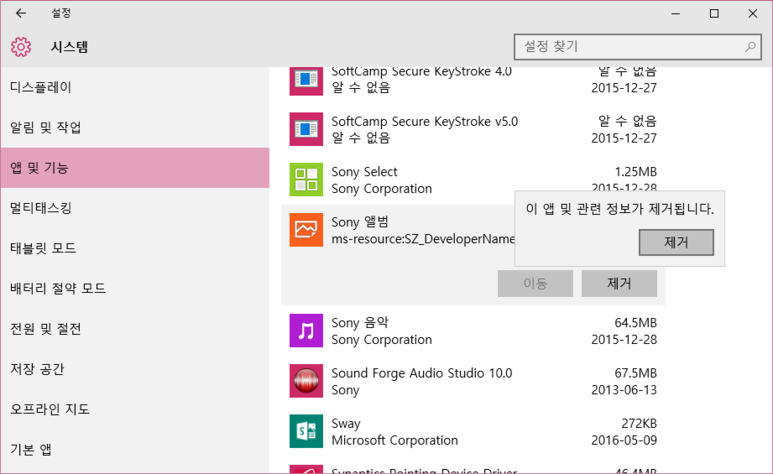The image size is (773, 474).
Task: Click the Sway app icon
Action: tap(306, 431)
